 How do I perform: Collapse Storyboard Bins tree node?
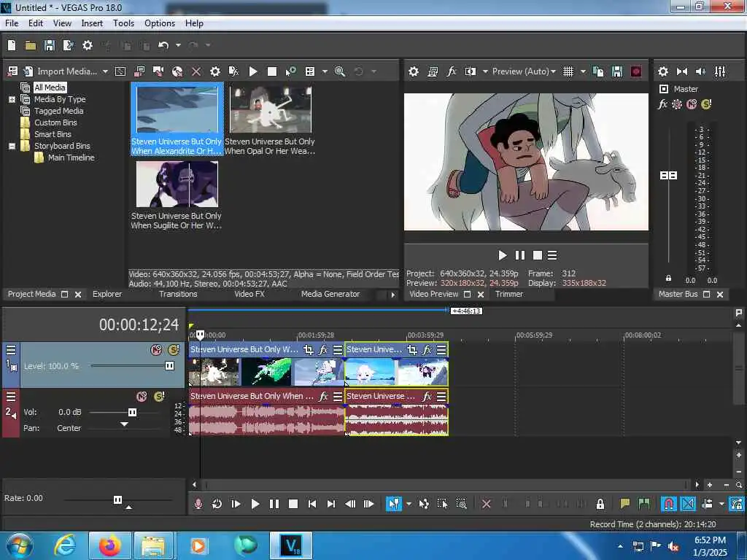(12, 146)
